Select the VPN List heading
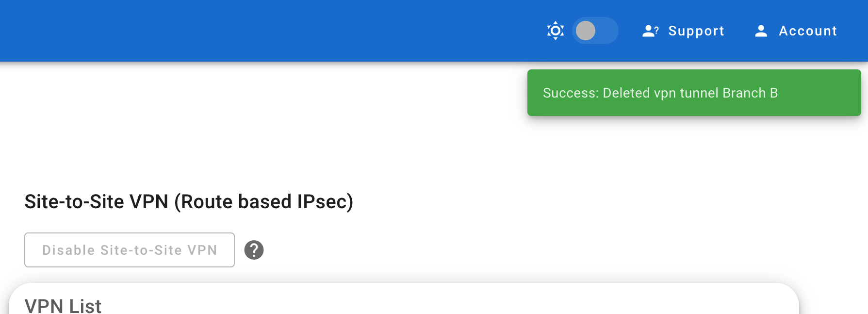The width and height of the screenshot is (868, 314). (x=63, y=306)
